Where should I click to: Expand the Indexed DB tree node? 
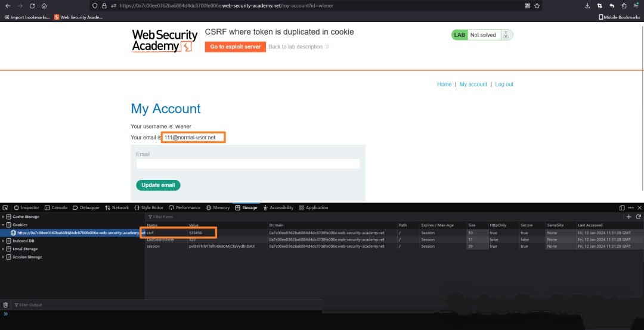point(4,241)
